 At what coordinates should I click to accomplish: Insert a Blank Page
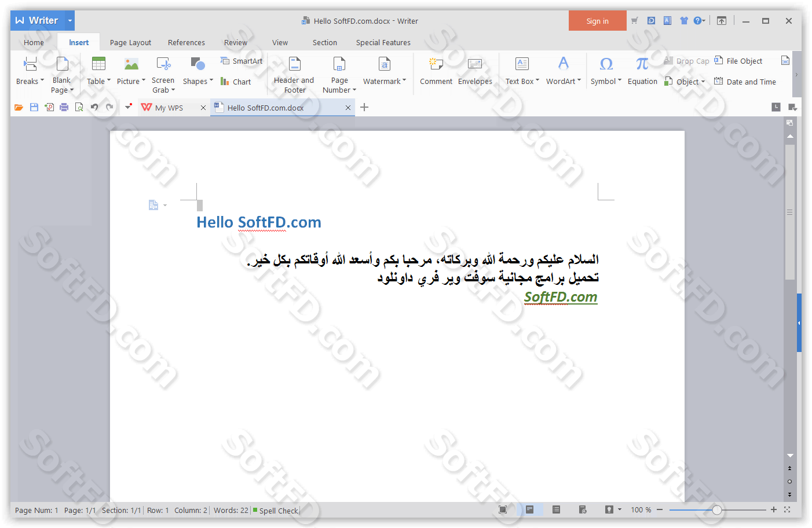click(x=62, y=75)
